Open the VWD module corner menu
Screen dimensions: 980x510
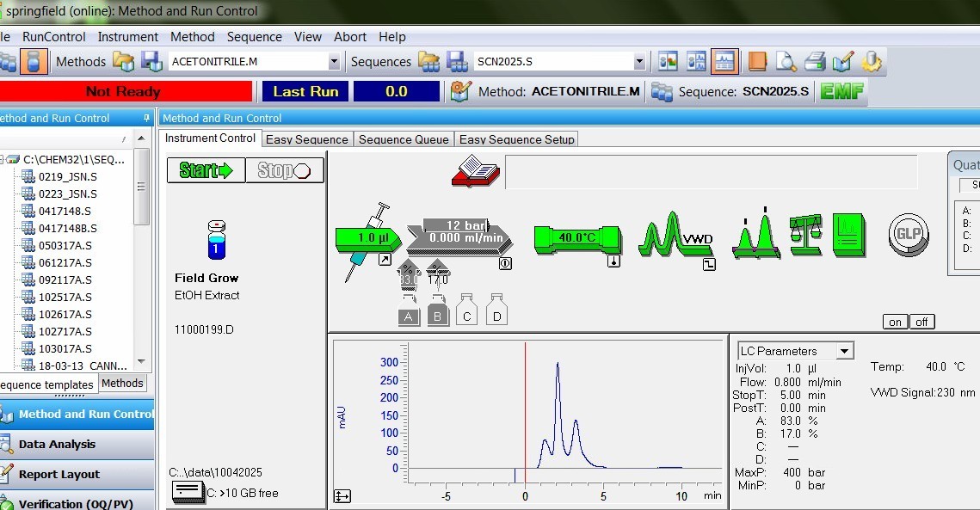point(709,264)
